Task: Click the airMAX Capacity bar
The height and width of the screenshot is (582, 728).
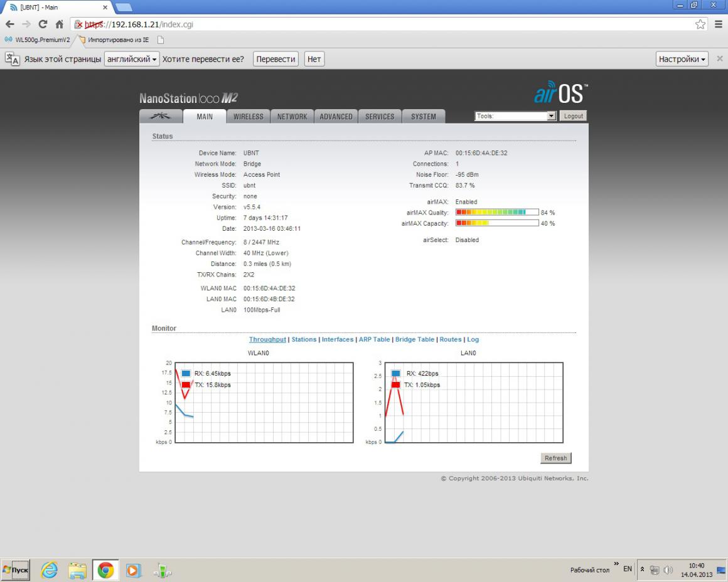Action: click(x=497, y=223)
